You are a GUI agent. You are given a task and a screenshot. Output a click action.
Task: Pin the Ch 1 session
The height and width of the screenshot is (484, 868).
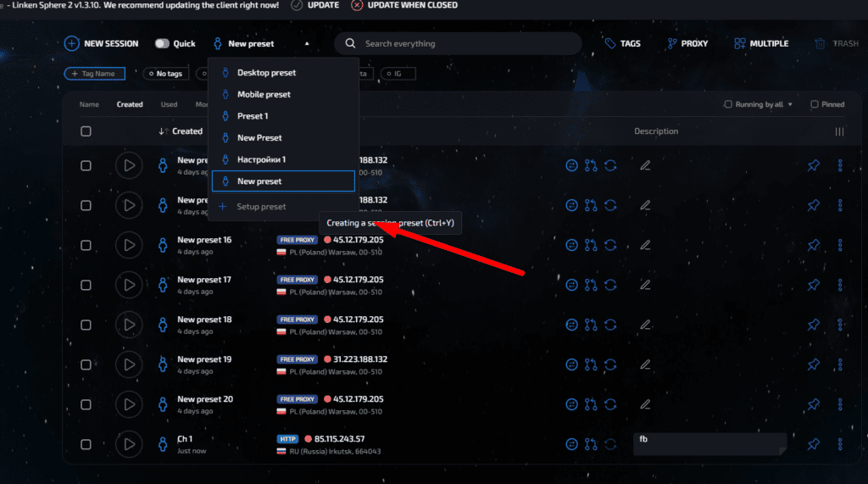813,444
